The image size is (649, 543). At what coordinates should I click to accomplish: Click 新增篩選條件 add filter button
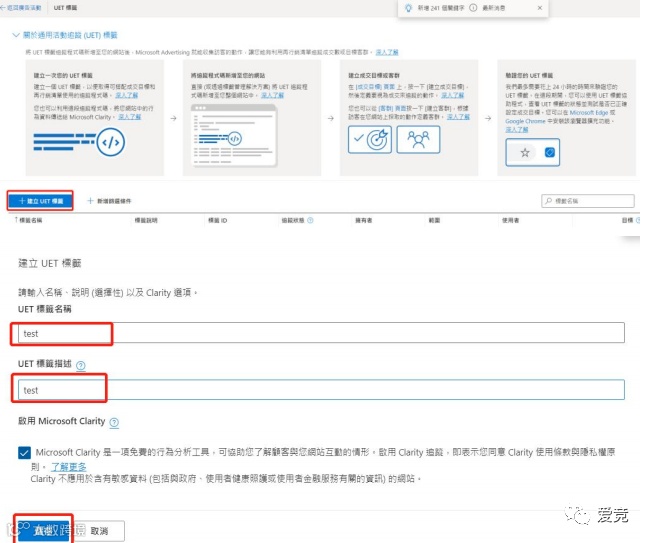click(x=109, y=201)
